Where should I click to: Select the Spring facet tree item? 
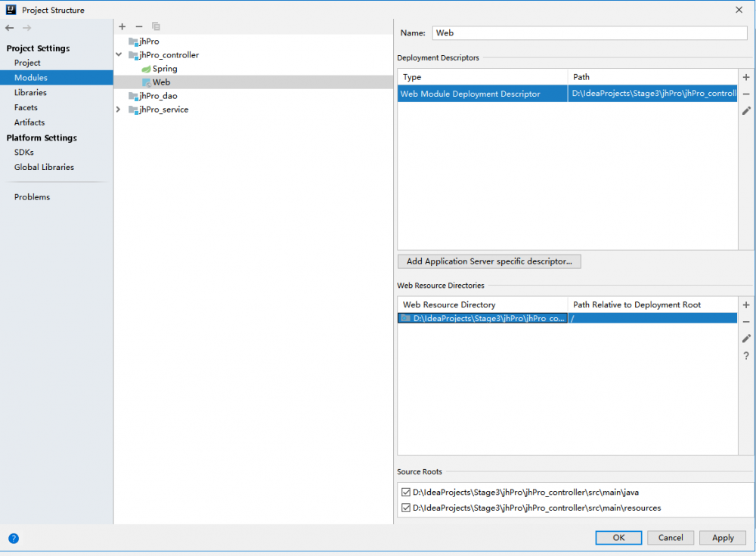pos(164,69)
